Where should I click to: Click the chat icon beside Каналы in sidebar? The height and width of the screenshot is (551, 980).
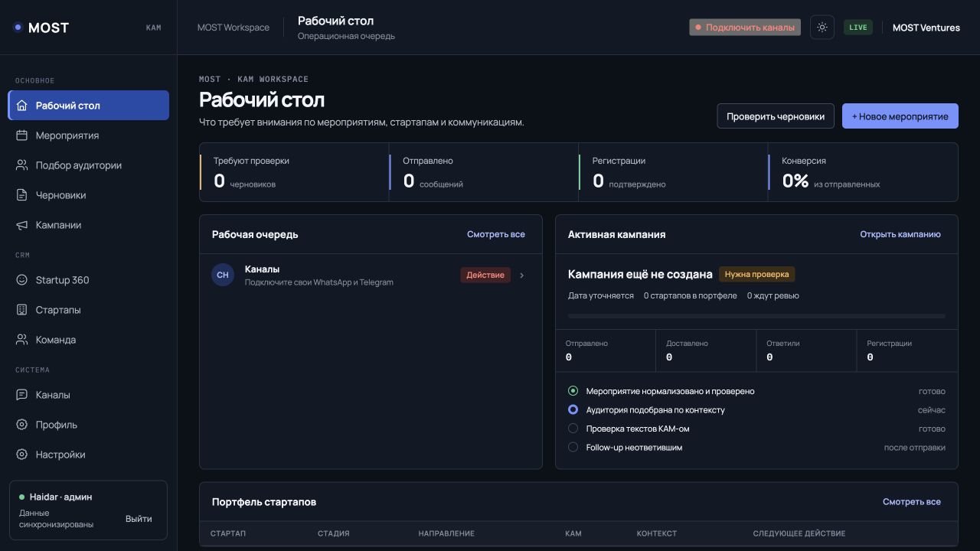click(x=21, y=395)
